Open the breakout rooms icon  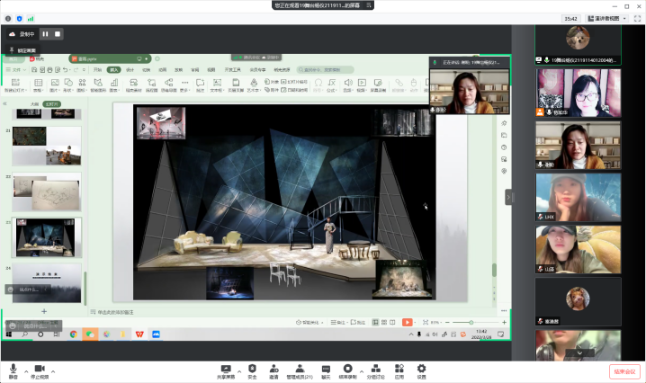375,371
